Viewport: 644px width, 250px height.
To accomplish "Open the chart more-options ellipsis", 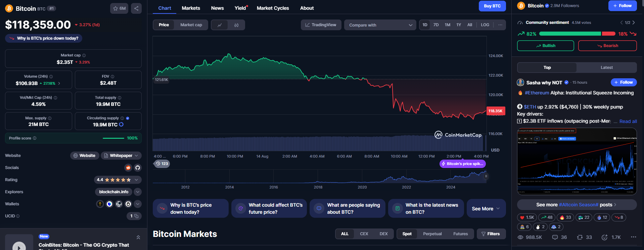I will tap(500, 25).
